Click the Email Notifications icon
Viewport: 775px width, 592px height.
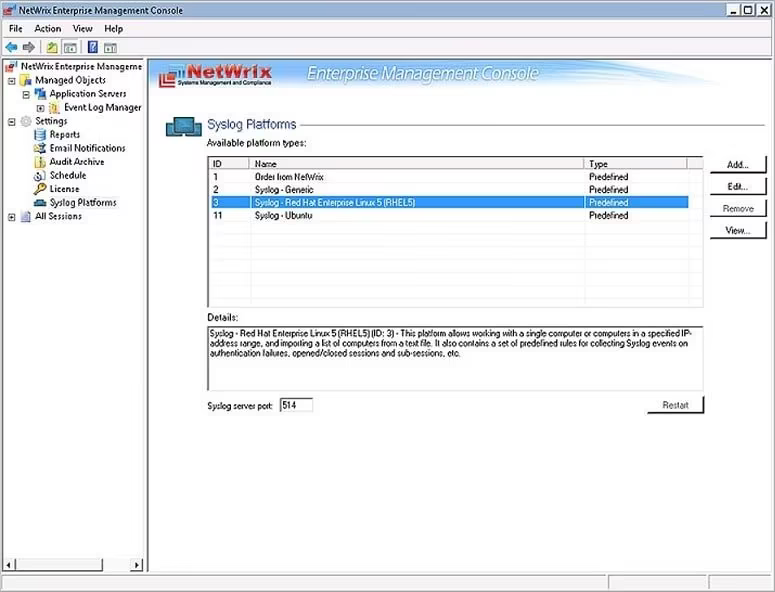[40, 148]
